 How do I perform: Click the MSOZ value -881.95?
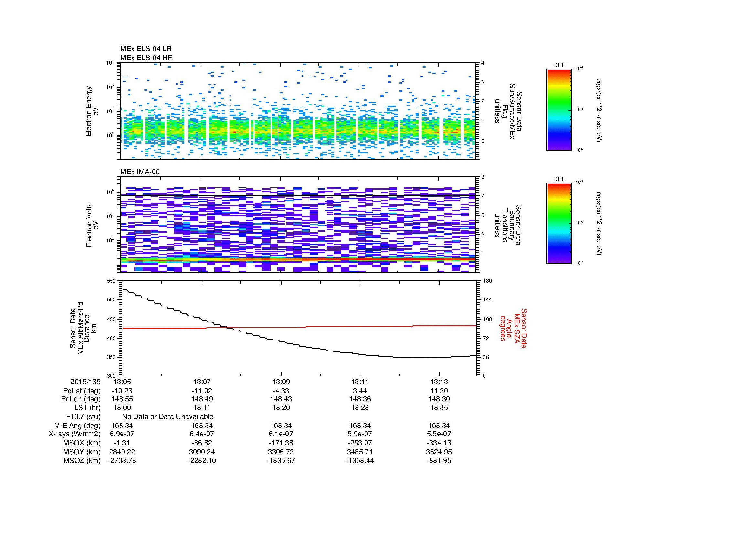pos(439,461)
